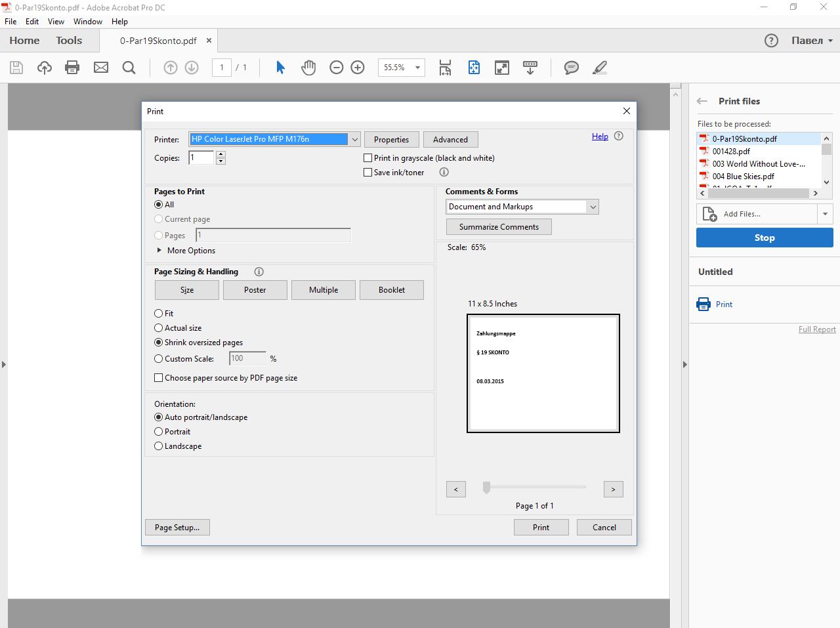Switch to the Home tab

coord(24,41)
